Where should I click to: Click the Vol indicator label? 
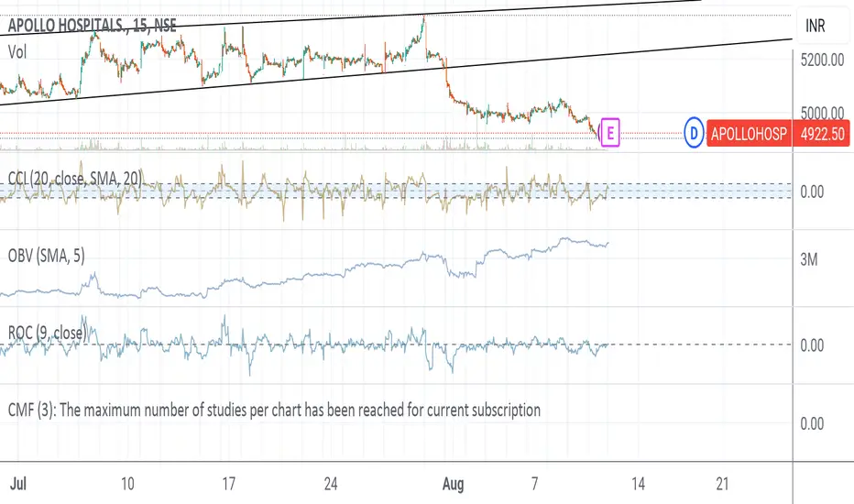click(17, 52)
